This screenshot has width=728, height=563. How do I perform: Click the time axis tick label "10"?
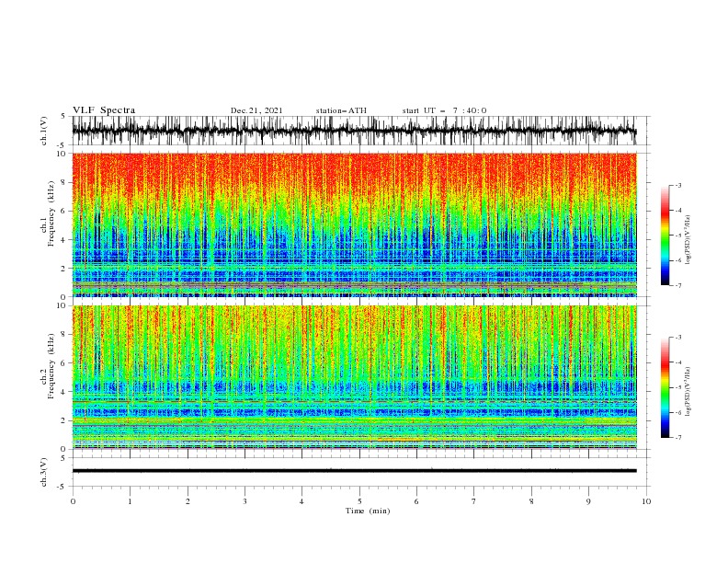pyautogui.click(x=646, y=501)
